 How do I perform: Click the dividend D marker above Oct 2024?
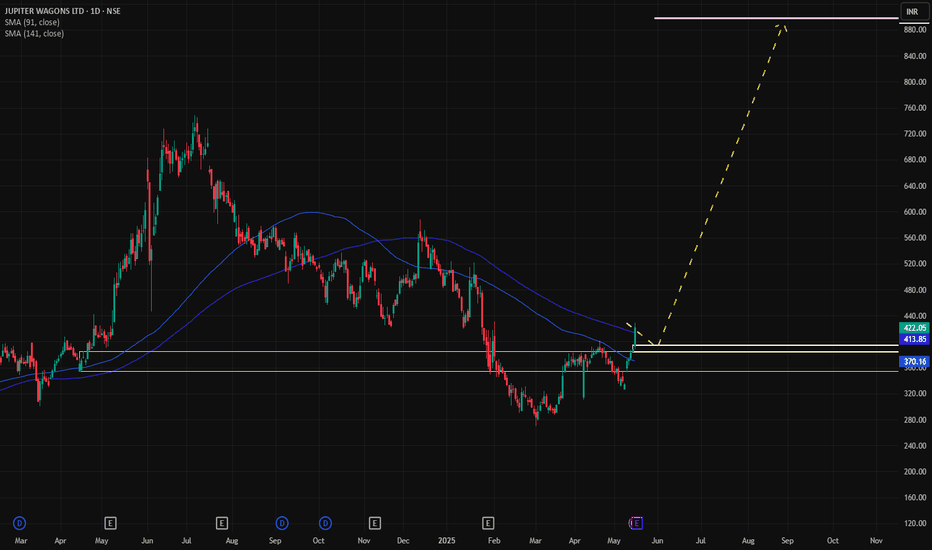point(325,523)
